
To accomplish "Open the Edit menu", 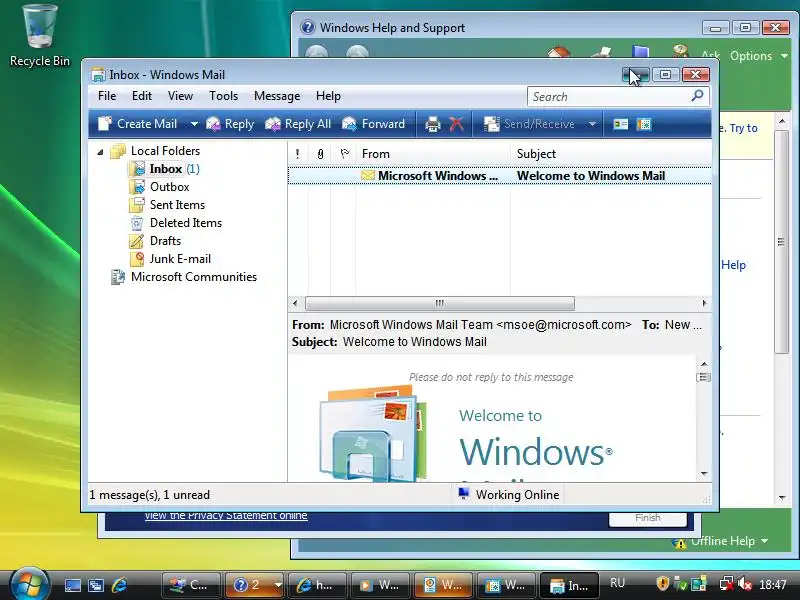I will (141, 96).
